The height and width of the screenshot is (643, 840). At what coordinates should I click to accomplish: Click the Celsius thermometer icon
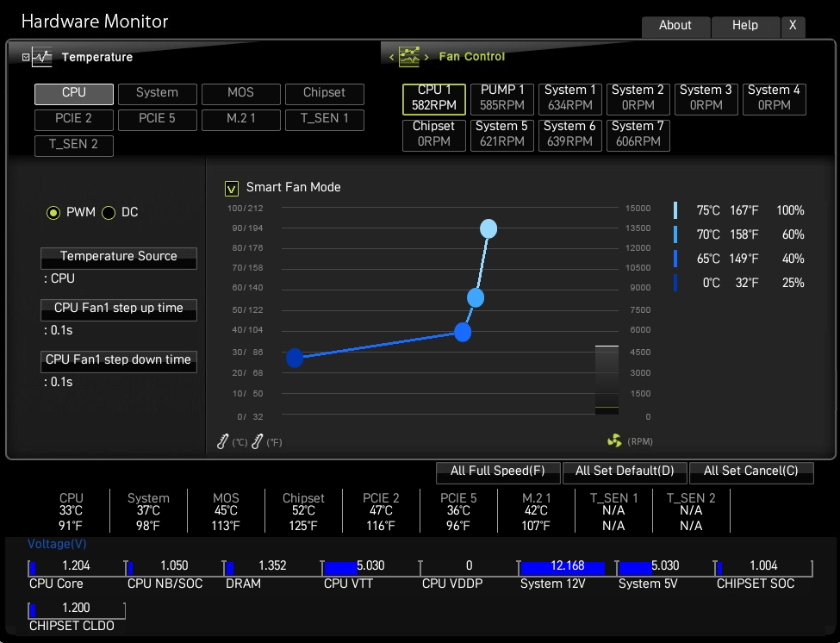[223, 441]
